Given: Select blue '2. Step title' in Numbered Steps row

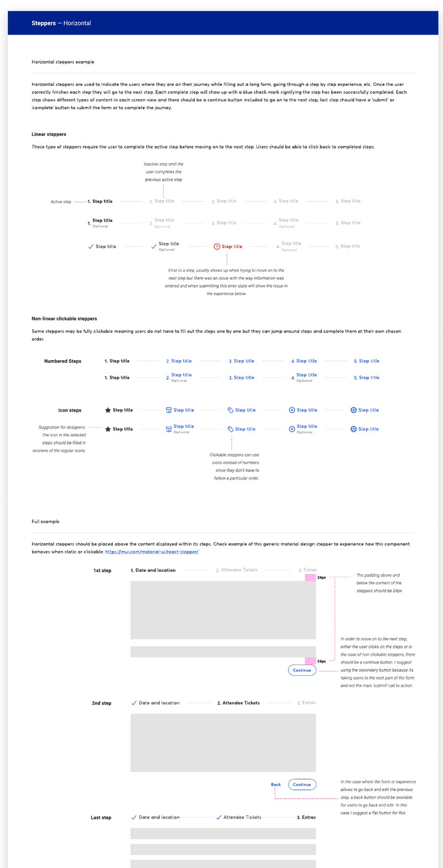Looking at the screenshot, I should pos(179,361).
